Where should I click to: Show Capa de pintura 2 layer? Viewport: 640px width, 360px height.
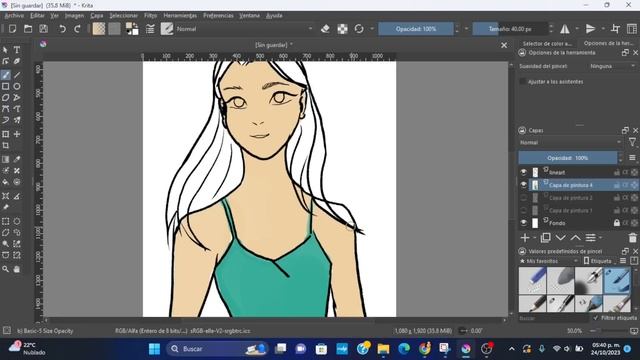524,198
